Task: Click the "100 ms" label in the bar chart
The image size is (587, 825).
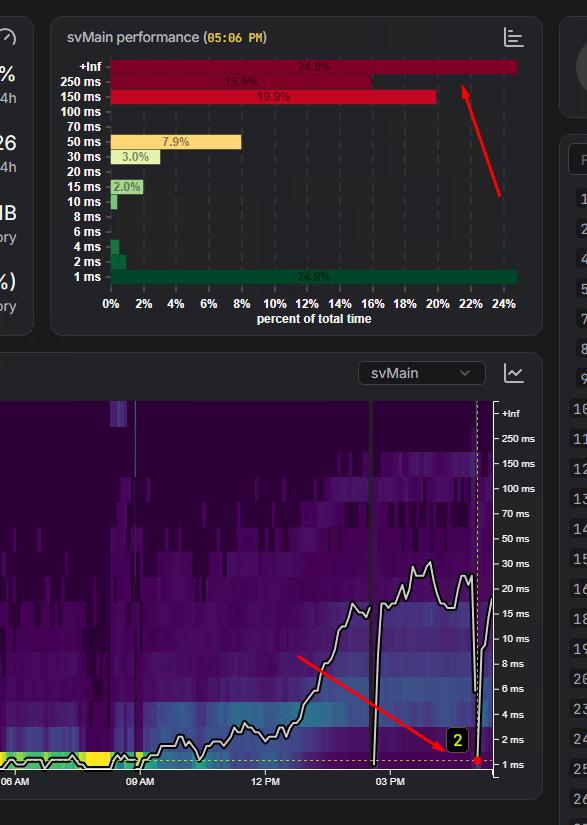Action: pyautogui.click(x=80, y=112)
